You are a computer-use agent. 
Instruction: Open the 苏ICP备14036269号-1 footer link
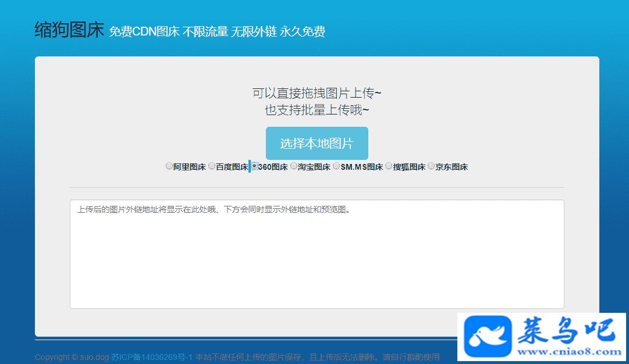tap(152, 357)
